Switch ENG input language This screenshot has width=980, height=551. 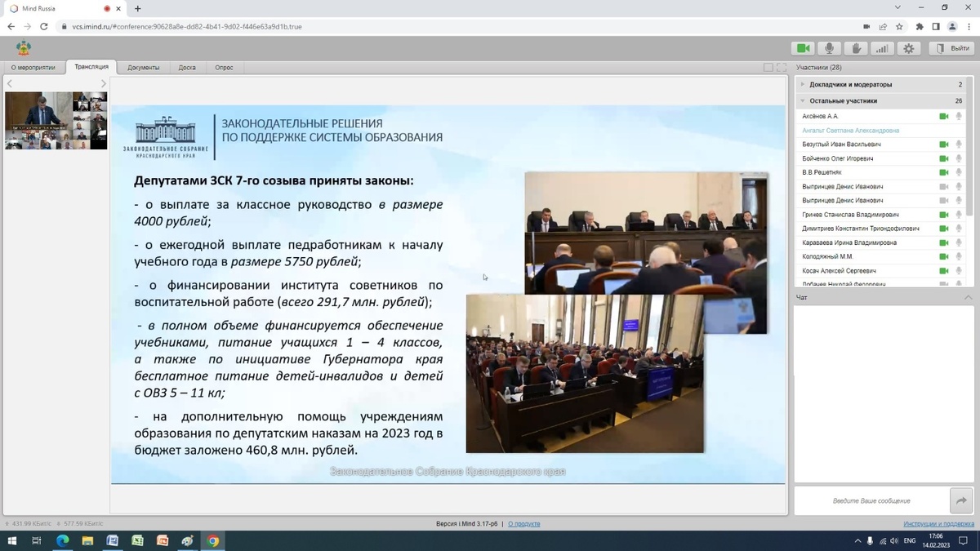point(909,540)
